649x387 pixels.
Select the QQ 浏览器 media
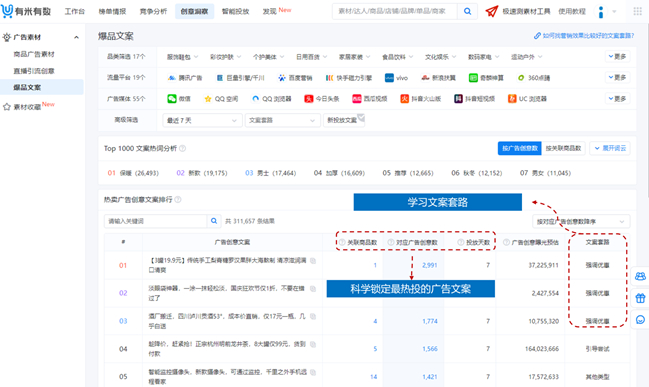point(272,99)
